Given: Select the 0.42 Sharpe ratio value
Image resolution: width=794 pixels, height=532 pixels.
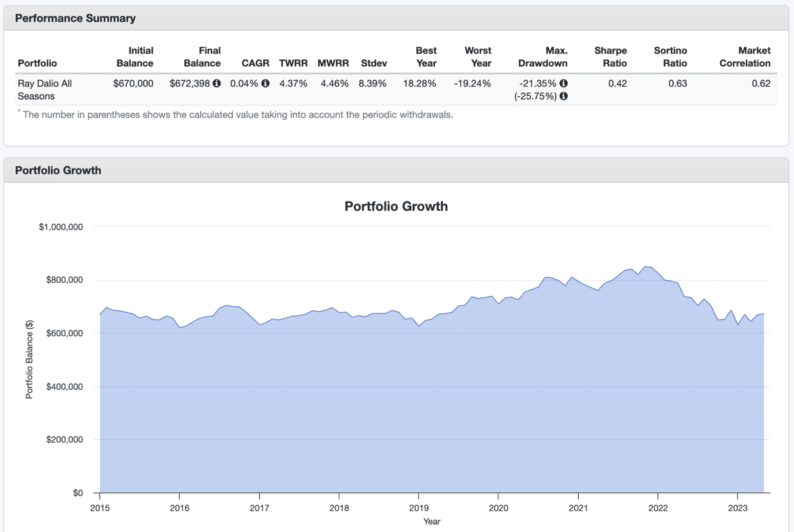Looking at the screenshot, I should (617, 83).
